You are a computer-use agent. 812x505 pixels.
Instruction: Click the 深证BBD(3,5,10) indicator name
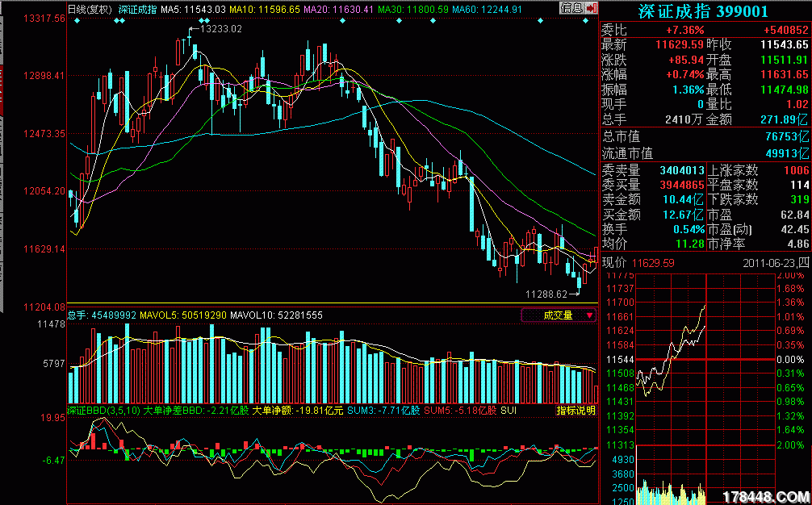pos(103,411)
